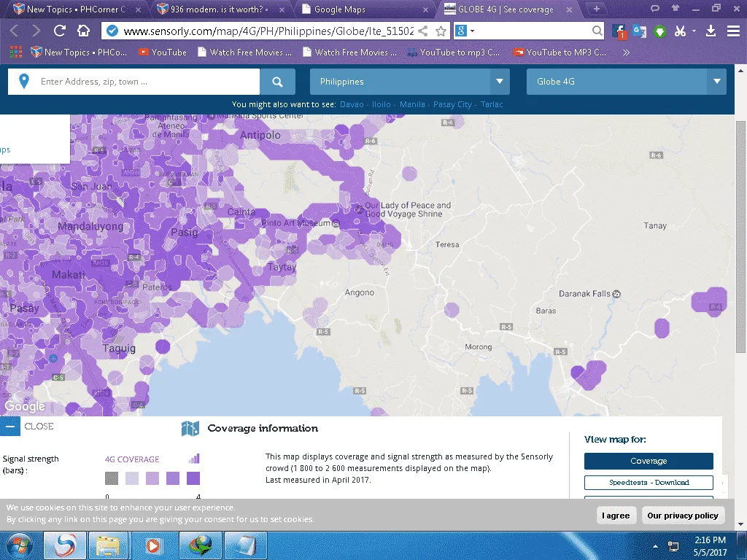Open the YouTube to mp3 bookmark
Image resolution: width=747 pixels, height=560 pixels.
[x=454, y=52]
